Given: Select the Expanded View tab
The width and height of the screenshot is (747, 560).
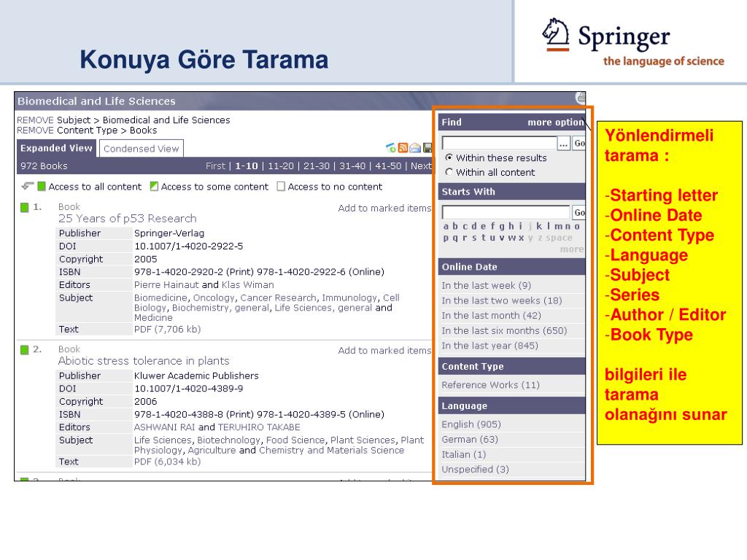Looking at the screenshot, I should [x=56, y=148].
